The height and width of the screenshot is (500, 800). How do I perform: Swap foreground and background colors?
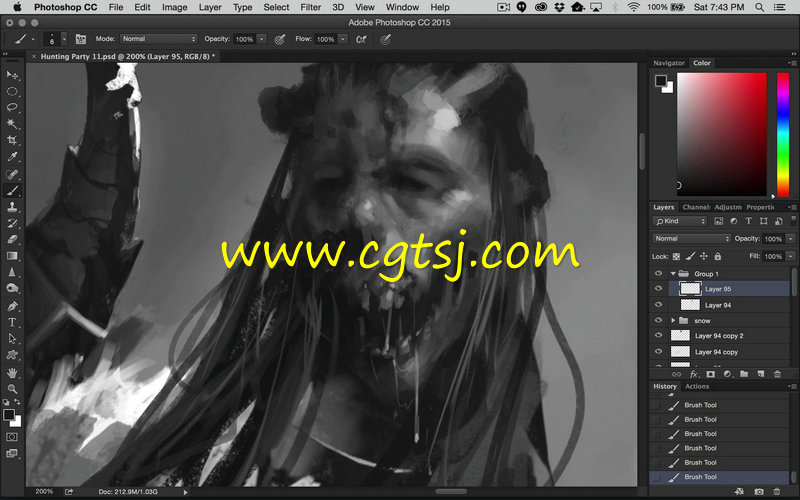click(17, 402)
